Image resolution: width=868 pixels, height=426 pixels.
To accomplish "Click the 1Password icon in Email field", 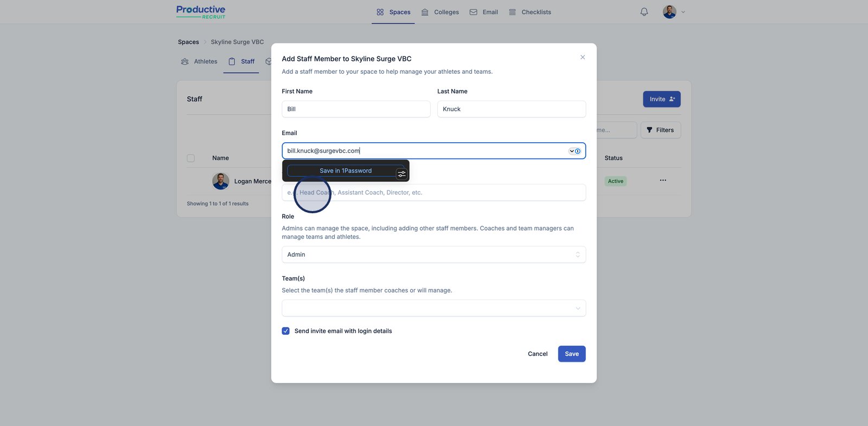I will pos(578,151).
